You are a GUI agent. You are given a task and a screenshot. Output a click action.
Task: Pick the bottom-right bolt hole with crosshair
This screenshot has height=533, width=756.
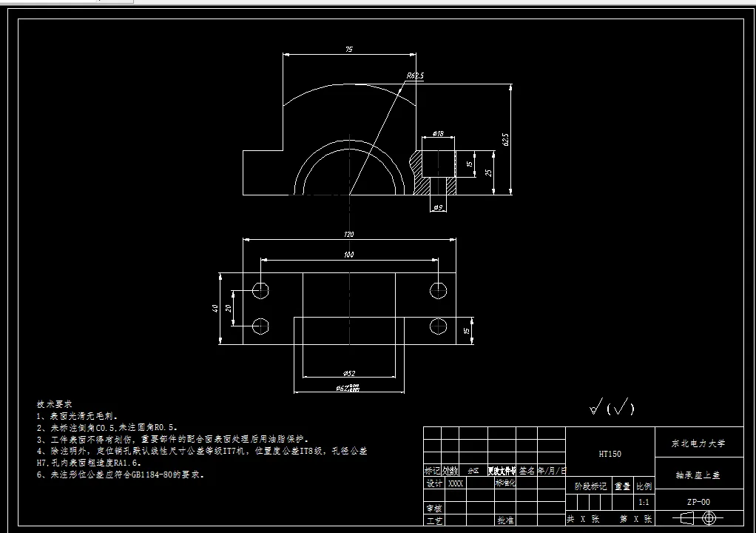coord(438,326)
